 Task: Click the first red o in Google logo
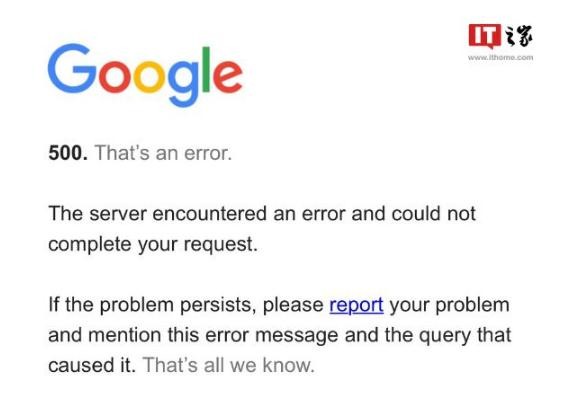coord(115,75)
